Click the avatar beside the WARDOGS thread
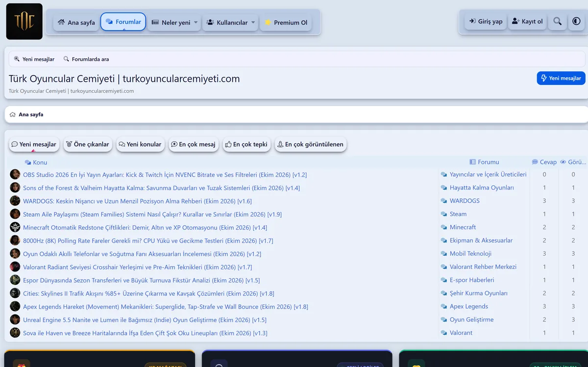 pos(15,201)
